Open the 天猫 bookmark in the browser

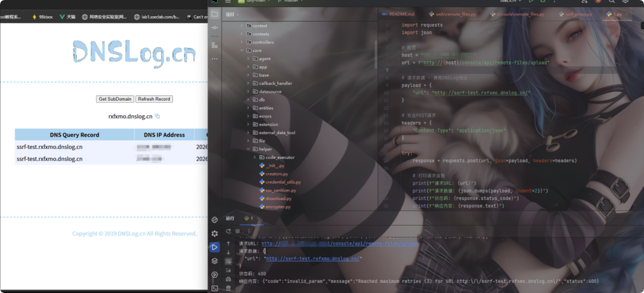point(67,17)
